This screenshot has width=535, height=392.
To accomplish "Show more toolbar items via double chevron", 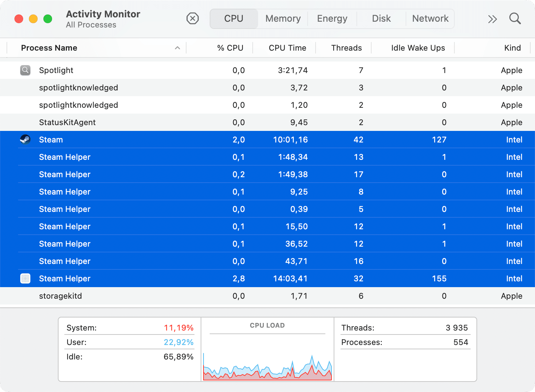I will [492, 19].
